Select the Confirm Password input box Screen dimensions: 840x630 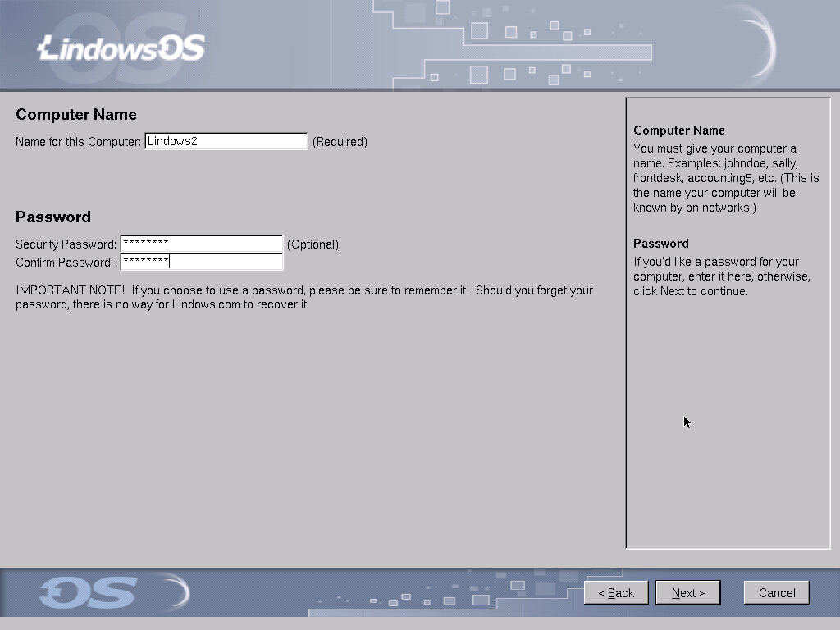201,262
